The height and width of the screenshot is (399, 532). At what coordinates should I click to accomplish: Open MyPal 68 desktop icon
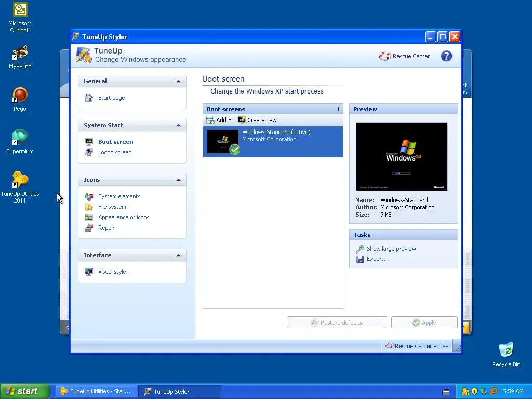[20, 52]
